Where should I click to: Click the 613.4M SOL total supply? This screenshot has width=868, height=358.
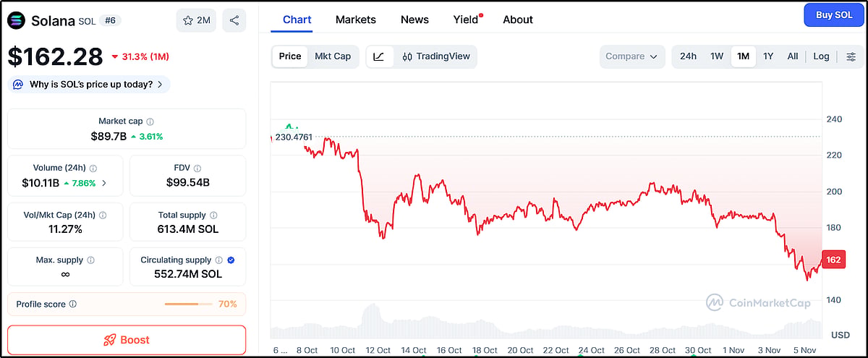tap(187, 229)
